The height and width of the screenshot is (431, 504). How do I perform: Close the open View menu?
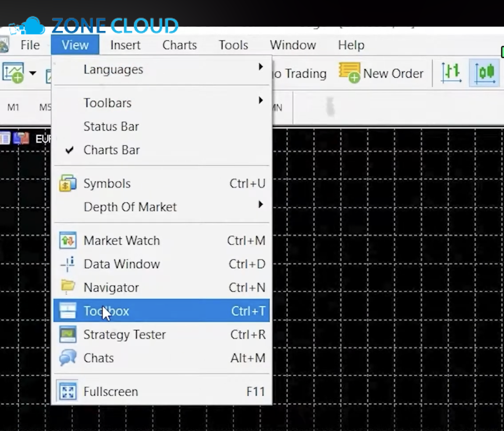(x=75, y=45)
